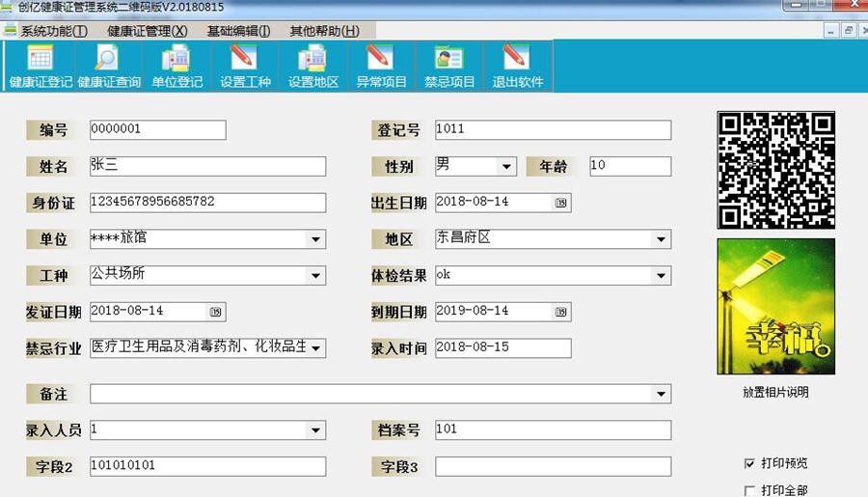Click the 异常项目 toolbar icon
Image resolution: width=868 pixels, height=497 pixels.
[x=381, y=67]
